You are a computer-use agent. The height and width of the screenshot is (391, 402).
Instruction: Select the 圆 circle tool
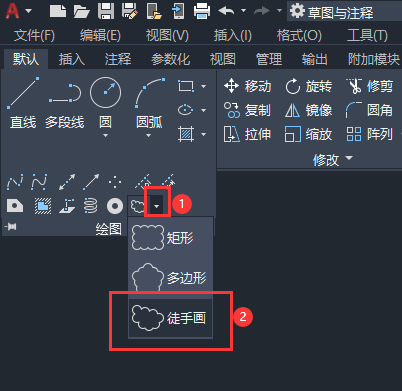pyautogui.click(x=105, y=100)
